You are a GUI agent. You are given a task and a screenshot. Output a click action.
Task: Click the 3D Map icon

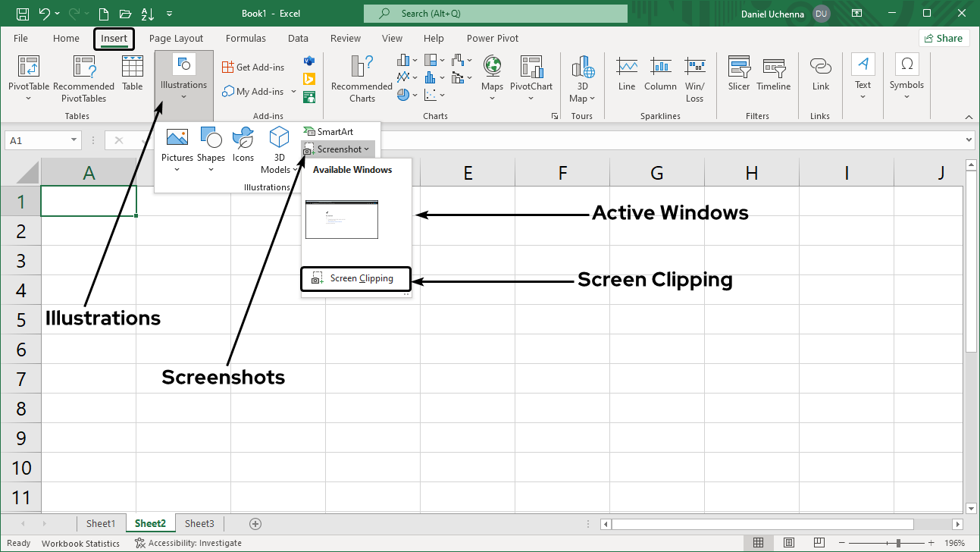tap(582, 77)
